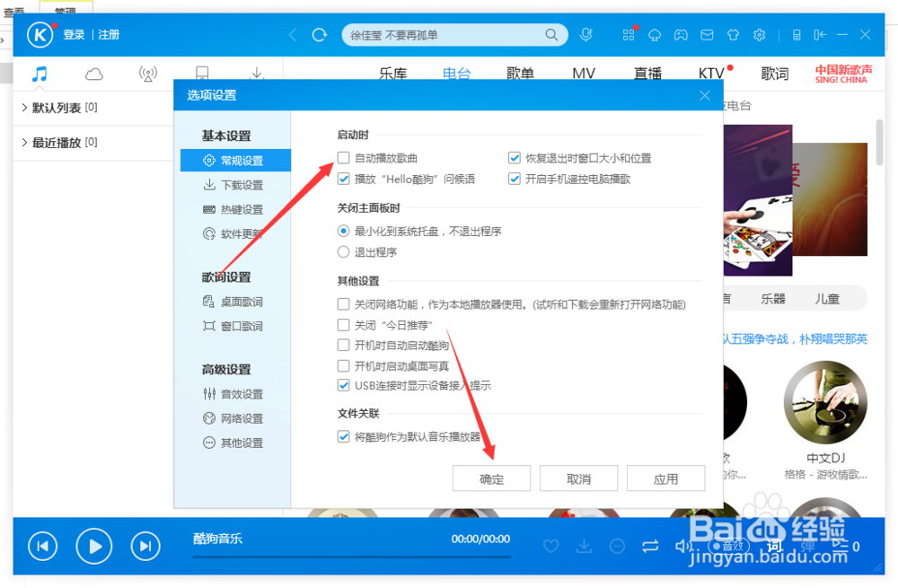The width and height of the screenshot is (898, 588).
Task: Apply changes with the 应用 button
Action: [x=665, y=478]
